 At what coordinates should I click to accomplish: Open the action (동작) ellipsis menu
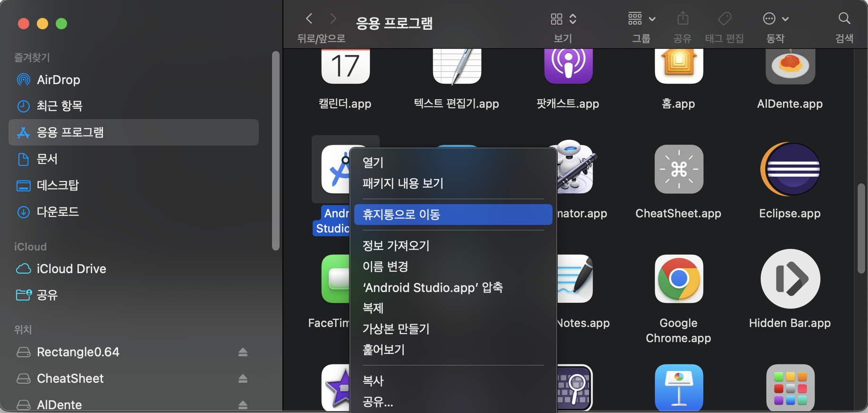(769, 19)
